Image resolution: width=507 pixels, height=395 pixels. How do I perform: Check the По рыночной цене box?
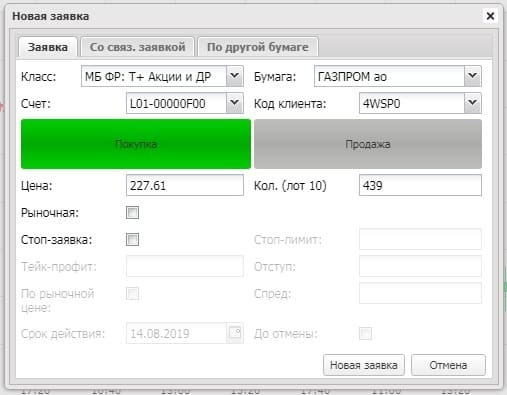click(132, 294)
